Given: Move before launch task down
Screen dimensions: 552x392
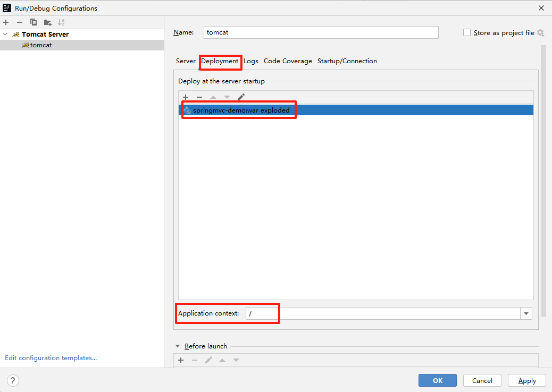Looking at the screenshot, I should [236, 360].
